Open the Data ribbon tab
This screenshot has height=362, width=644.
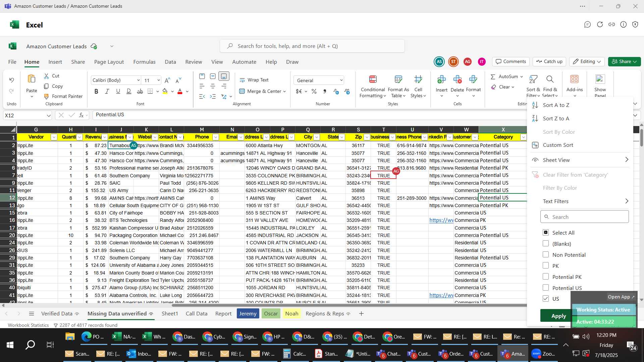point(170,62)
